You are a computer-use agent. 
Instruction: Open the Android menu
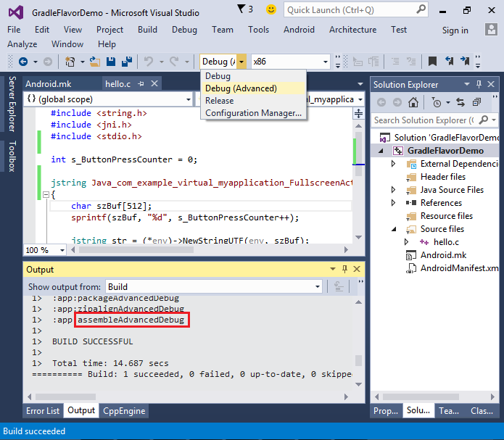(x=299, y=30)
